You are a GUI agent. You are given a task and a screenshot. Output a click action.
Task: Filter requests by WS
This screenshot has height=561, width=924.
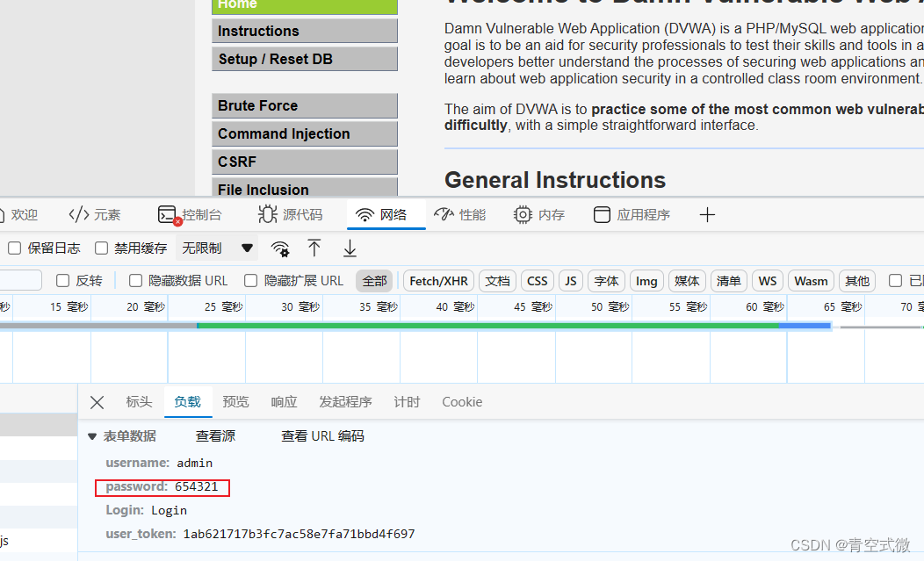pyautogui.click(x=768, y=281)
